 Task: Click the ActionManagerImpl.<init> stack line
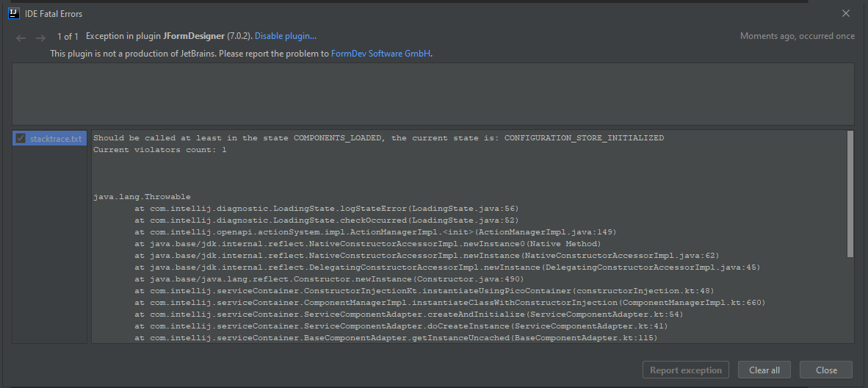[x=375, y=231]
